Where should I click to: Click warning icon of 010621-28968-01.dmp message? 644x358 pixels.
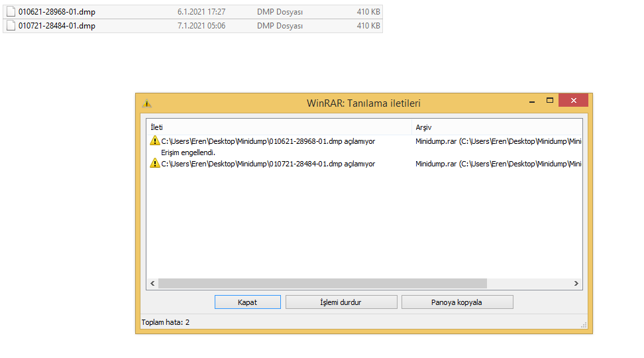tap(155, 141)
